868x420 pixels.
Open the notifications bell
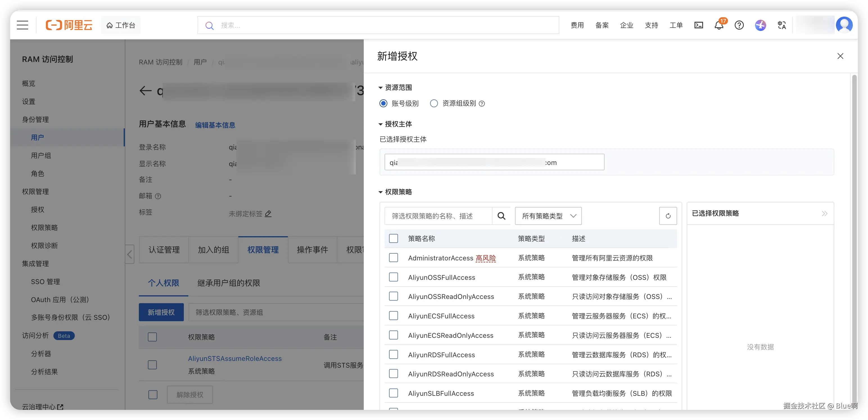pos(718,25)
